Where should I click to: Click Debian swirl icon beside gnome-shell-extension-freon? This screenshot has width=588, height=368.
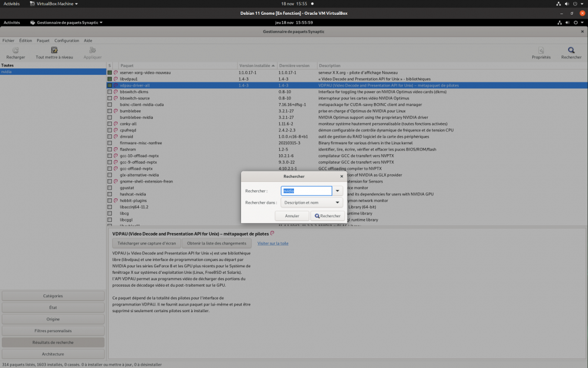[x=116, y=181]
